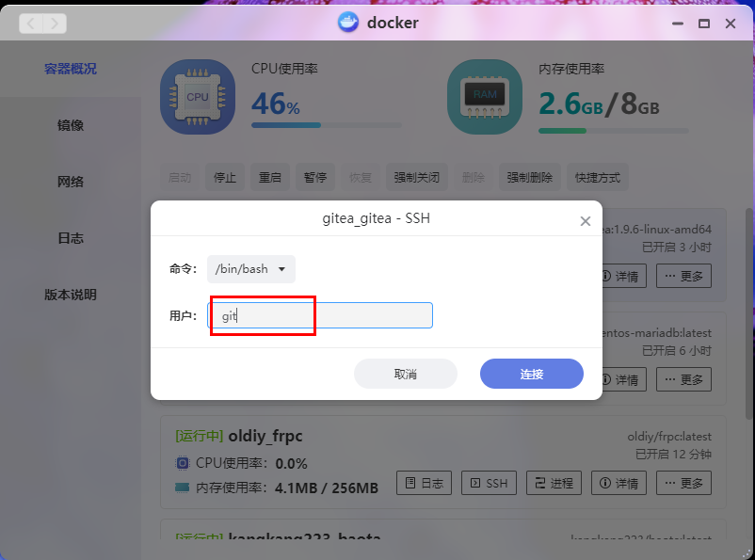Open the 命令 dropdown showing /bin/bash
This screenshot has width=755, height=560.
250,268
